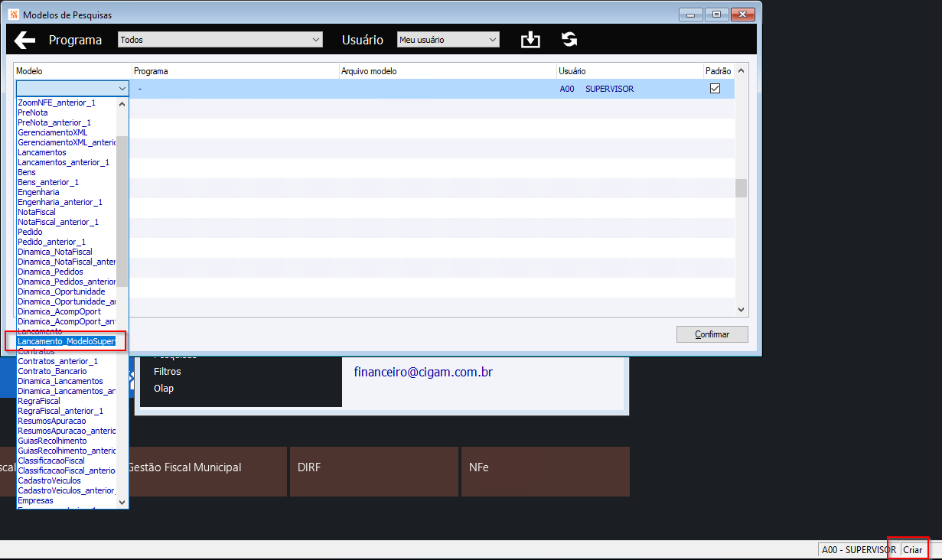Select Engenharia_anterior_1 in model list

tap(60, 202)
